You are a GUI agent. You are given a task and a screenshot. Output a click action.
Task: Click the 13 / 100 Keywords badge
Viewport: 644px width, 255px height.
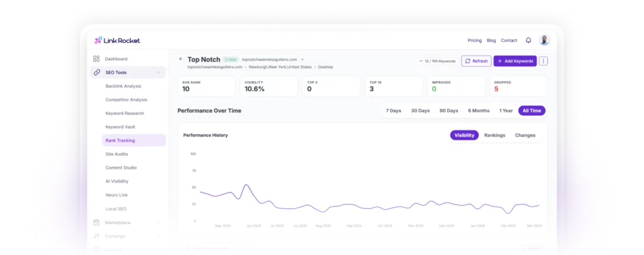tap(437, 61)
